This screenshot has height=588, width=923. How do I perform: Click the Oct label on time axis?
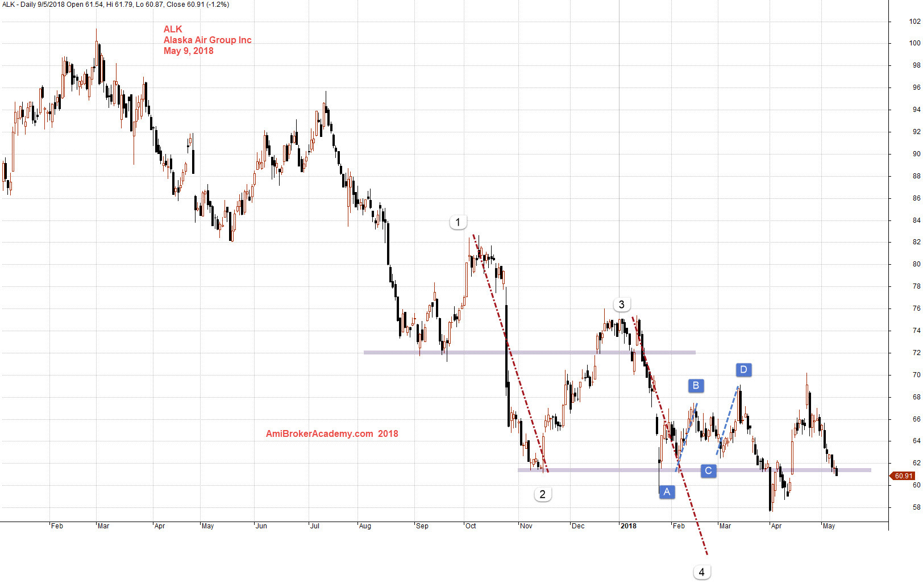471,526
